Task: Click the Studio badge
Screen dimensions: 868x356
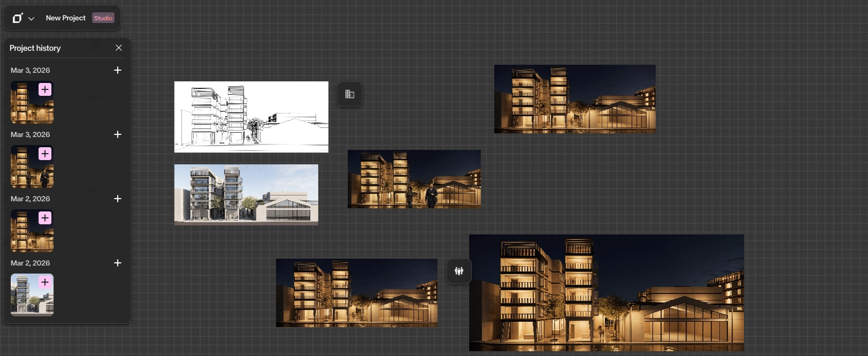Action: tap(103, 18)
